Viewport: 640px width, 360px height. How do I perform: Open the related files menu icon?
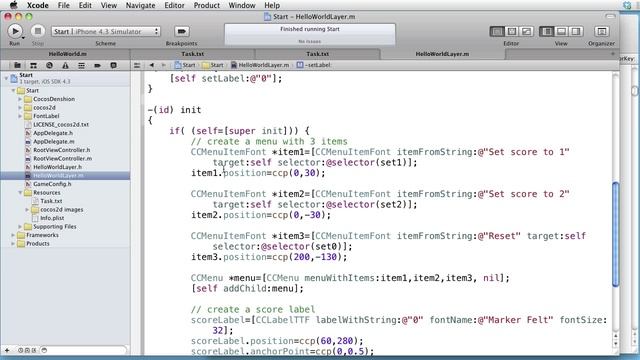pyautogui.click(x=137, y=65)
